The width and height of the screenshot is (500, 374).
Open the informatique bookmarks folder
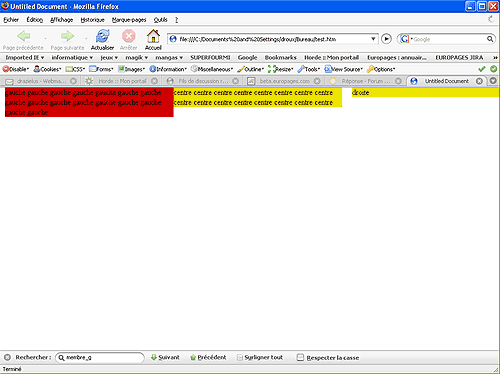(x=72, y=58)
